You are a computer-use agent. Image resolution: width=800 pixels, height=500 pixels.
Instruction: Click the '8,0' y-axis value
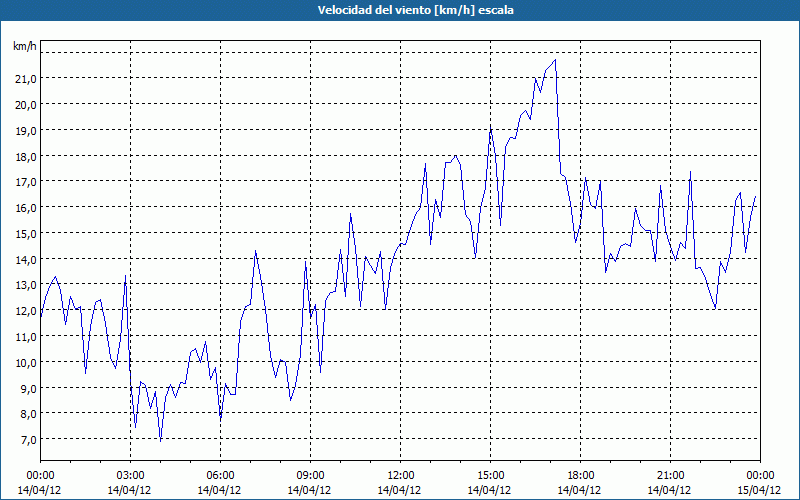click(29, 413)
